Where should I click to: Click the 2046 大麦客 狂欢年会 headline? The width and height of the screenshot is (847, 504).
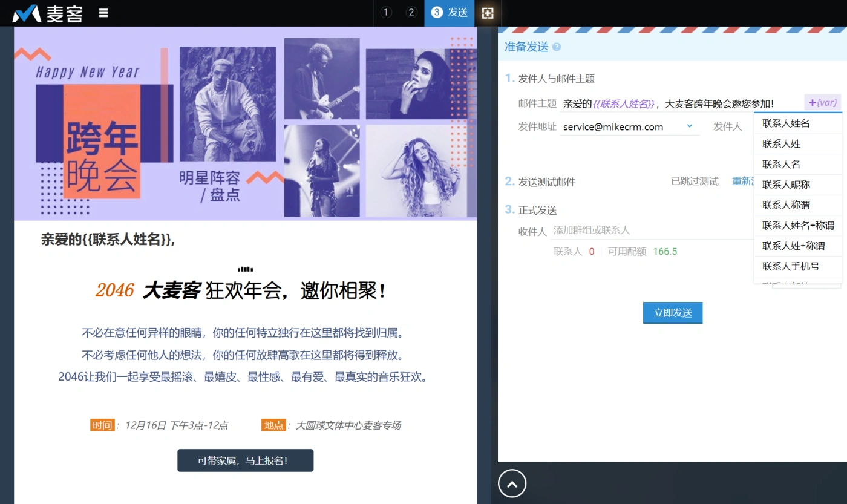pyautogui.click(x=241, y=291)
